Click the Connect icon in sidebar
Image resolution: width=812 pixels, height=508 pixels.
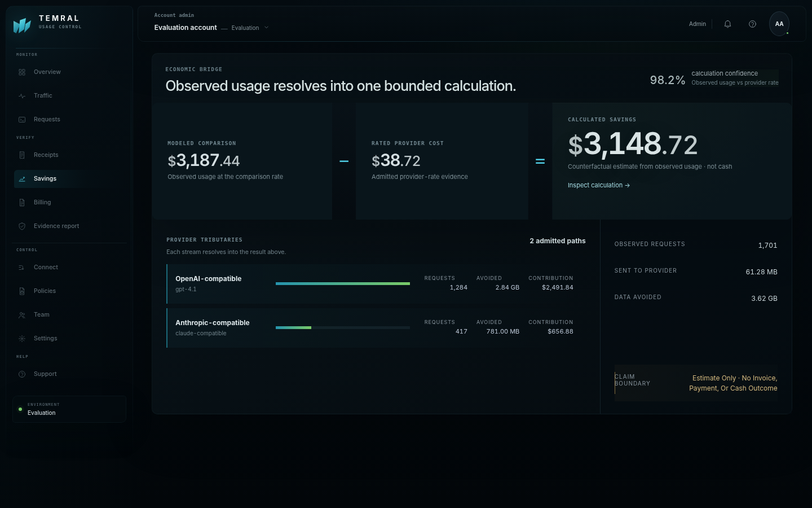[22, 268]
